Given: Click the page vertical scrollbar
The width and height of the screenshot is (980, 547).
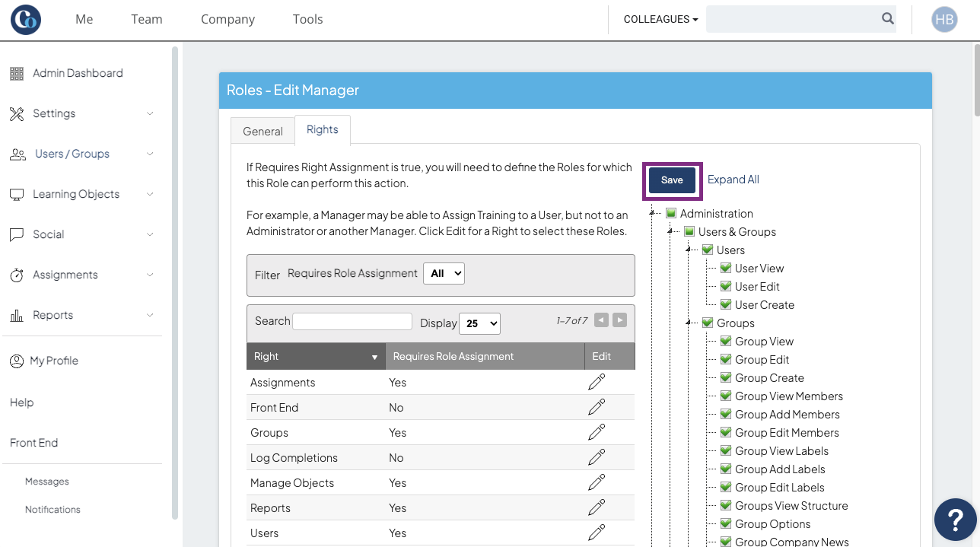Looking at the screenshot, I should (976, 80).
